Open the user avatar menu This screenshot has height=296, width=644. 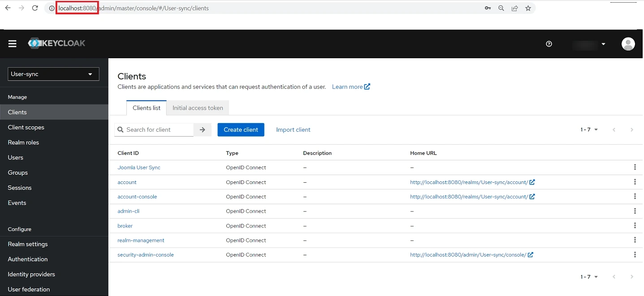click(x=628, y=44)
